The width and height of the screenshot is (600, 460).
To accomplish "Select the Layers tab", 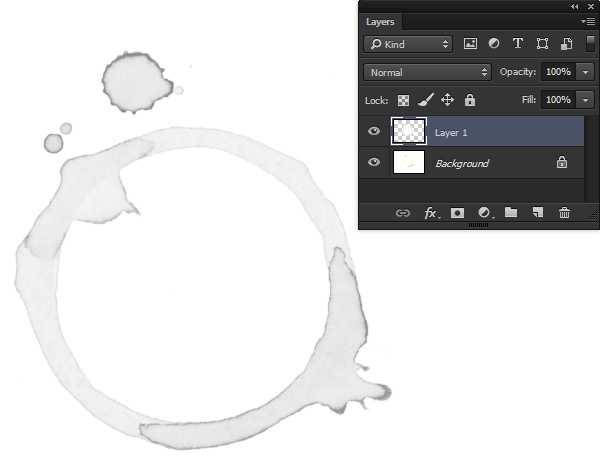I will tap(380, 22).
